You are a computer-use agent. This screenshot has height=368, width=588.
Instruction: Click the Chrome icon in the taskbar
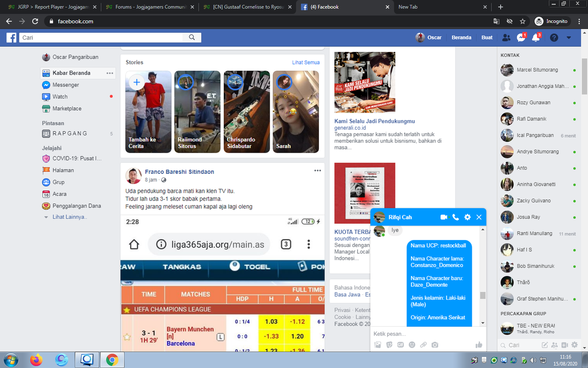(112, 359)
